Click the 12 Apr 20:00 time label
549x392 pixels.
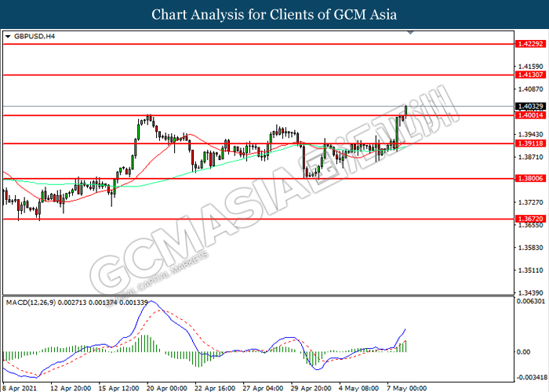pyautogui.click(x=71, y=388)
